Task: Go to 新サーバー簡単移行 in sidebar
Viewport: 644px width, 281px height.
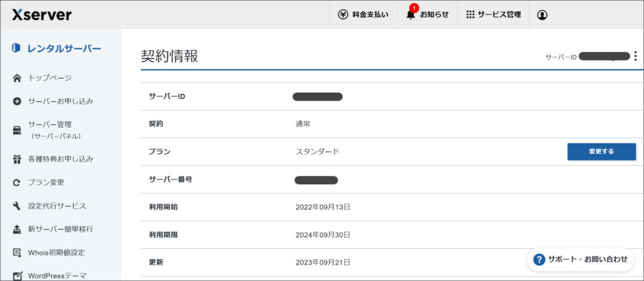Action: [60, 229]
